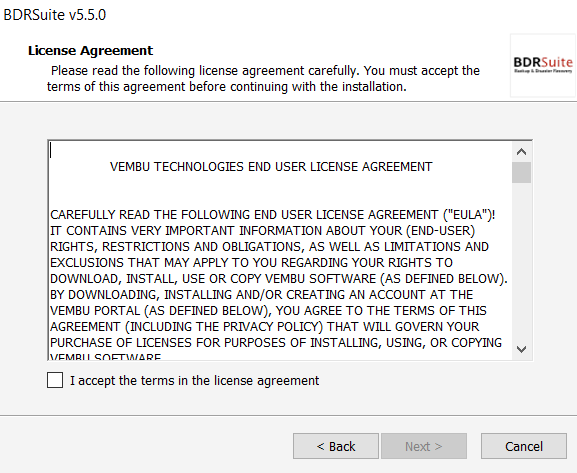Click the BDRSuite v5.5.0 window title
The width and height of the screenshot is (577, 473).
pyautogui.click(x=54, y=15)
